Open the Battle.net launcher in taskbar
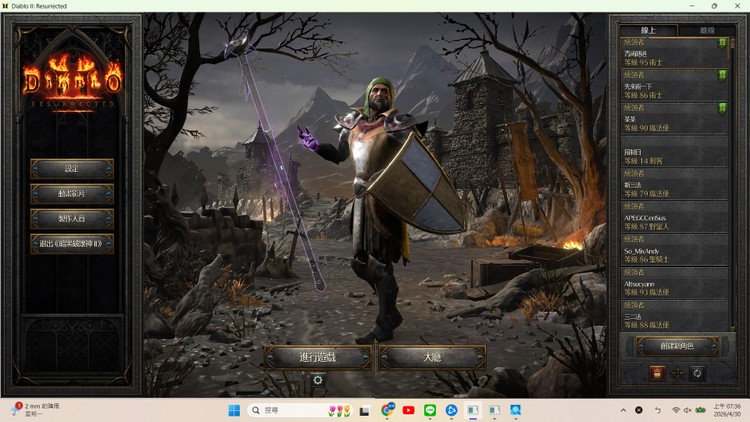 [451, 410]
